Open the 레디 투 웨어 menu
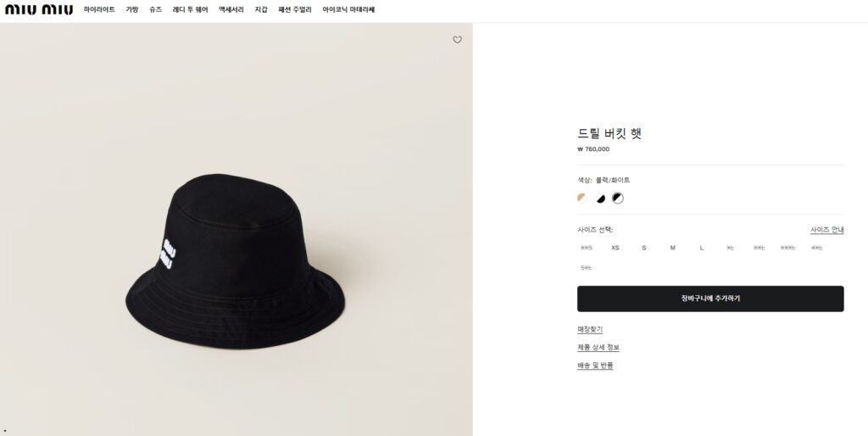The width and height of the screenshot is (868, 436). click(190, 10)
